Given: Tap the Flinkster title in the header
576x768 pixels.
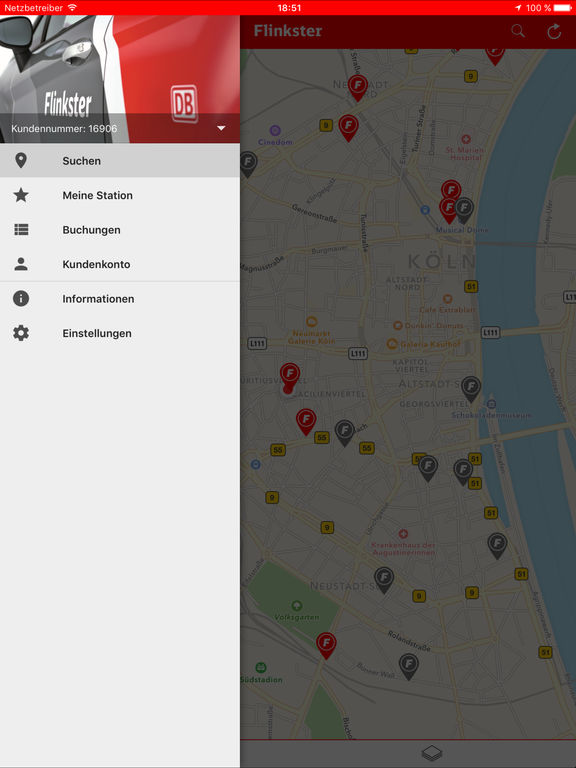Looking at the screenshot, I should pos(288,31).
